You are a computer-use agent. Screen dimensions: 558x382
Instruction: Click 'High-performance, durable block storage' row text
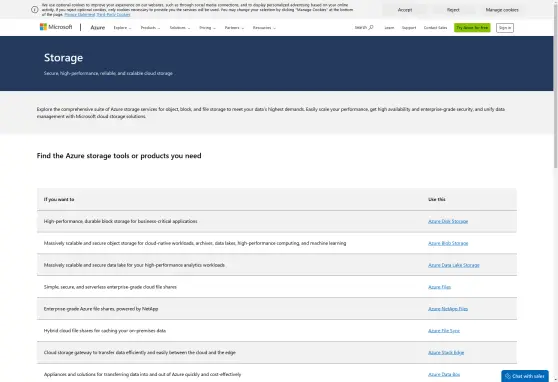coord(120,221)
